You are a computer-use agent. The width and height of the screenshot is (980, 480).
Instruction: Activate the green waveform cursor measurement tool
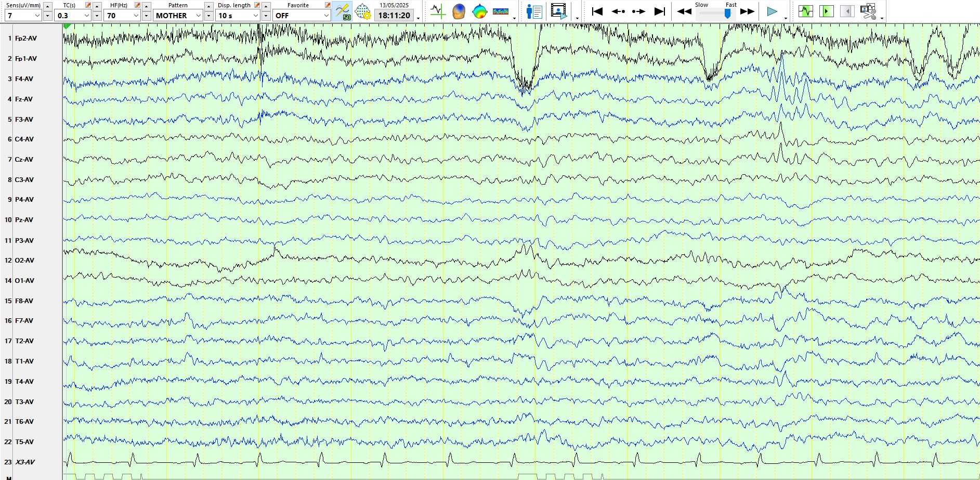438,11
